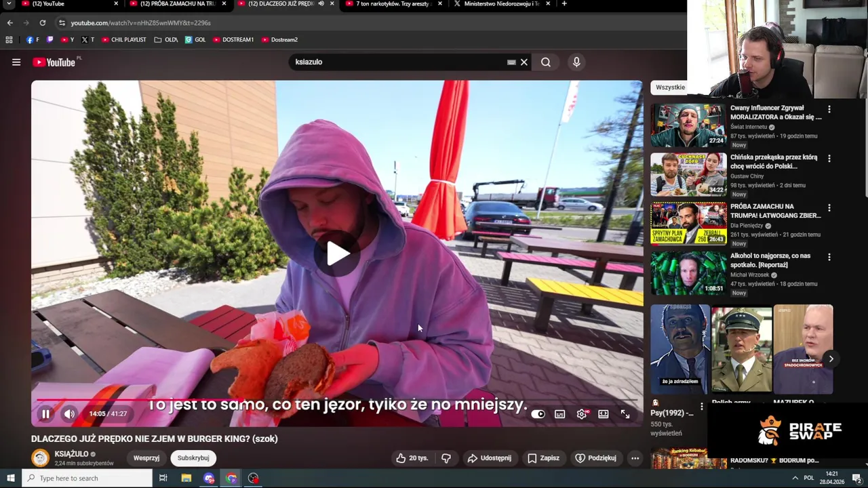The width and height of the screenshot is (868, 488).
Task: Open DOSTREAM1 bookmark
Action: [x=233, y=40]
